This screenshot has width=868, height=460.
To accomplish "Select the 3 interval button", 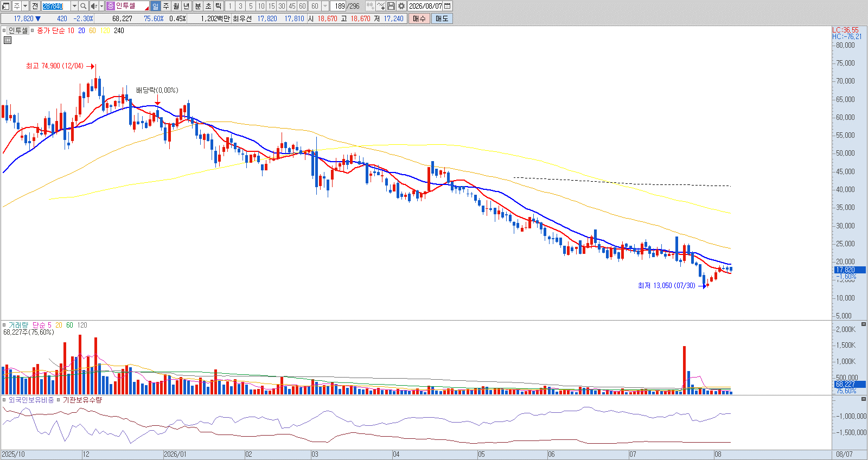I will 240,6.
